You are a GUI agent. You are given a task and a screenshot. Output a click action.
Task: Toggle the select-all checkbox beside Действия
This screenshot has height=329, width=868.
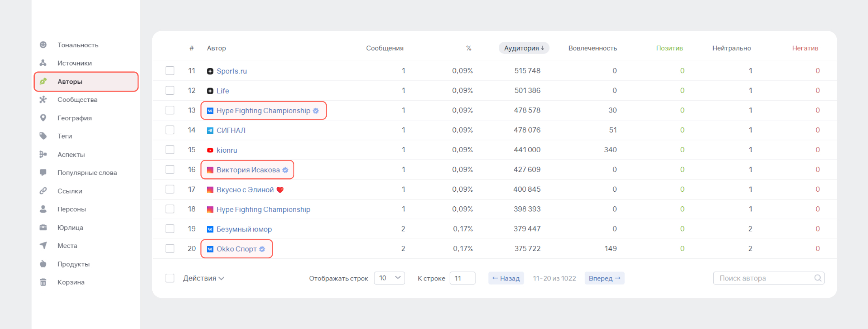(170, 278)
